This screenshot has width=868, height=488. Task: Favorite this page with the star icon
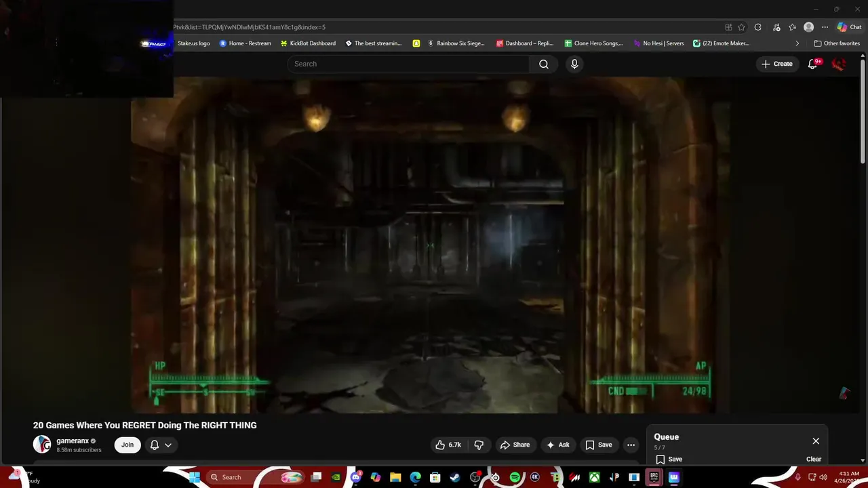[741, 27]
